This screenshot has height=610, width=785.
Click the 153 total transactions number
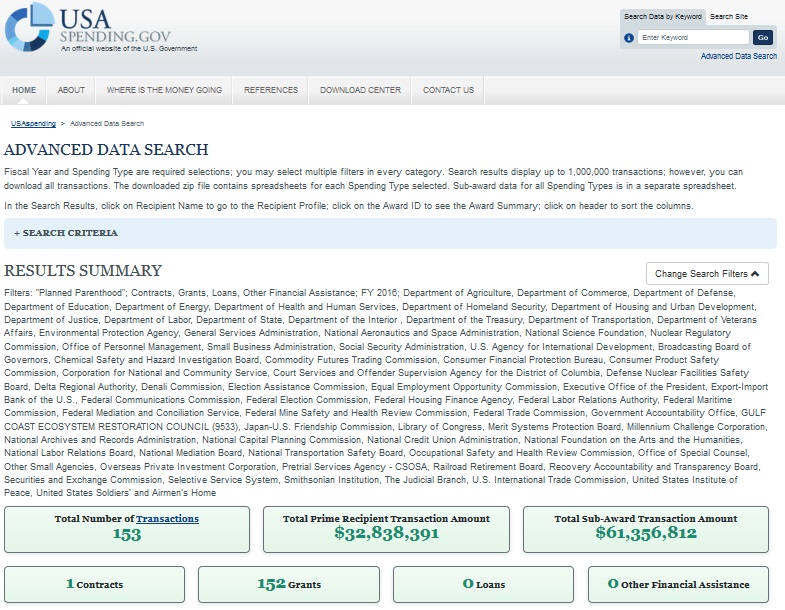(127, 534)
